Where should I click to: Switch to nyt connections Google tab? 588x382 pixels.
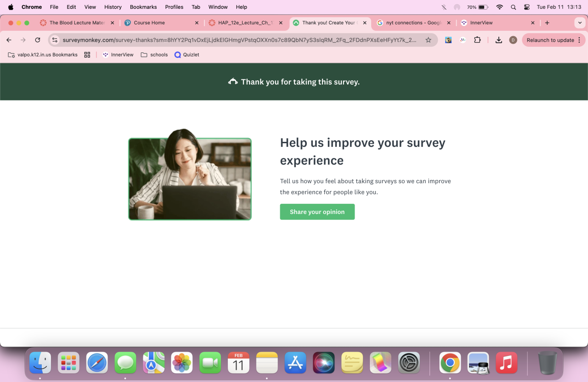[413, 22]
